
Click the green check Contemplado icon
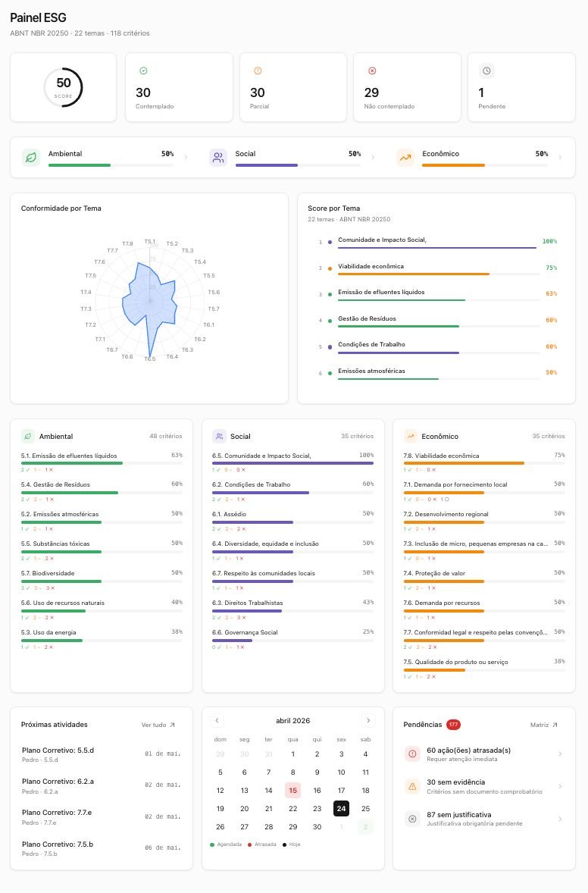pos(143,70)
